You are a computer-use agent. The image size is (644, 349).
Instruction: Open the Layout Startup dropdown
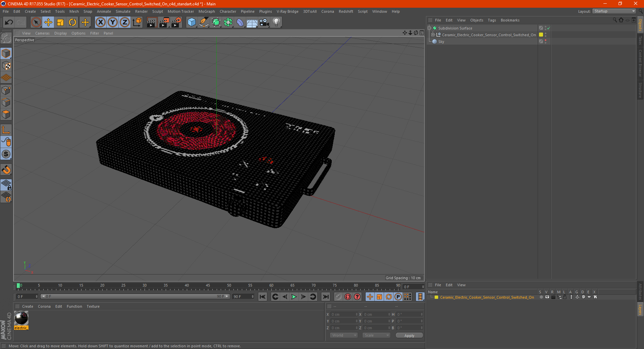pos(614,11)
